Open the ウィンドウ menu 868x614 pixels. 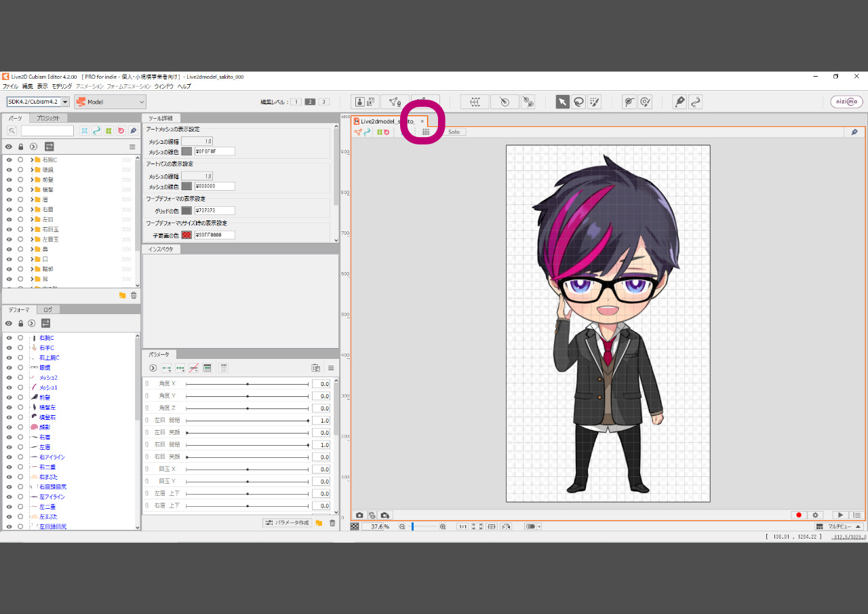(x=164, y=87)
